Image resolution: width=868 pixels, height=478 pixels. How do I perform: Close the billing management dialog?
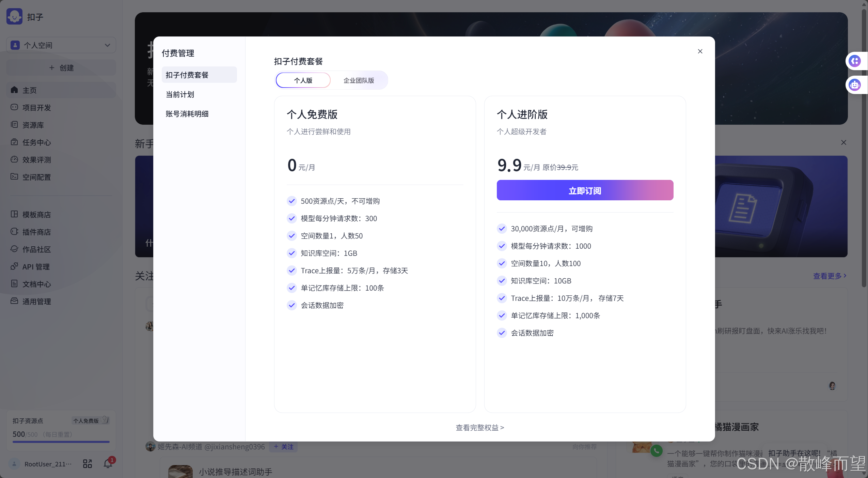tap(700, 51)
